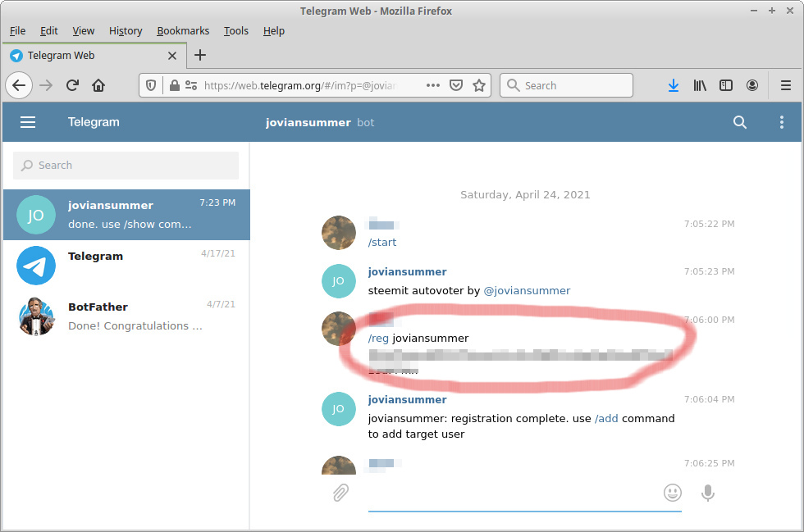Toggle the Firefox sidebar icon
Viewport: 804px width, 532px height.
(x=725, y=85)
